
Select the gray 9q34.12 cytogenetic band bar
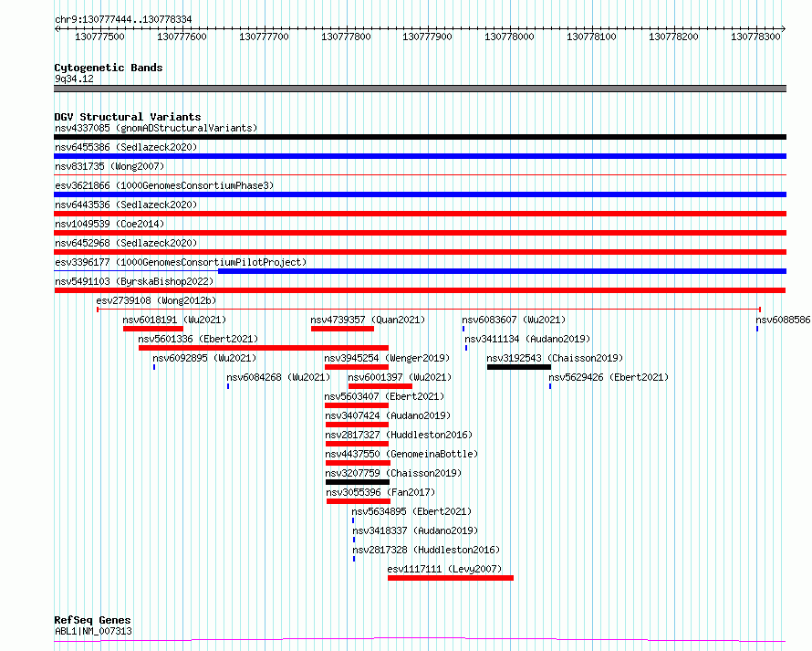pos(420,89)
